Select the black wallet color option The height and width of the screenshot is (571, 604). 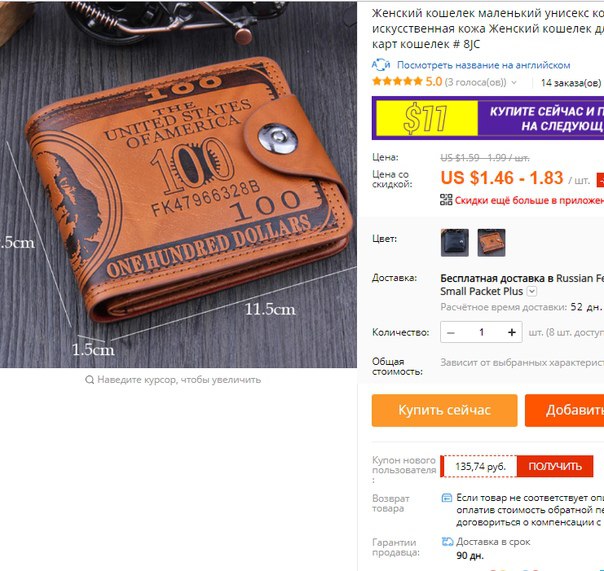pos(455,243)
